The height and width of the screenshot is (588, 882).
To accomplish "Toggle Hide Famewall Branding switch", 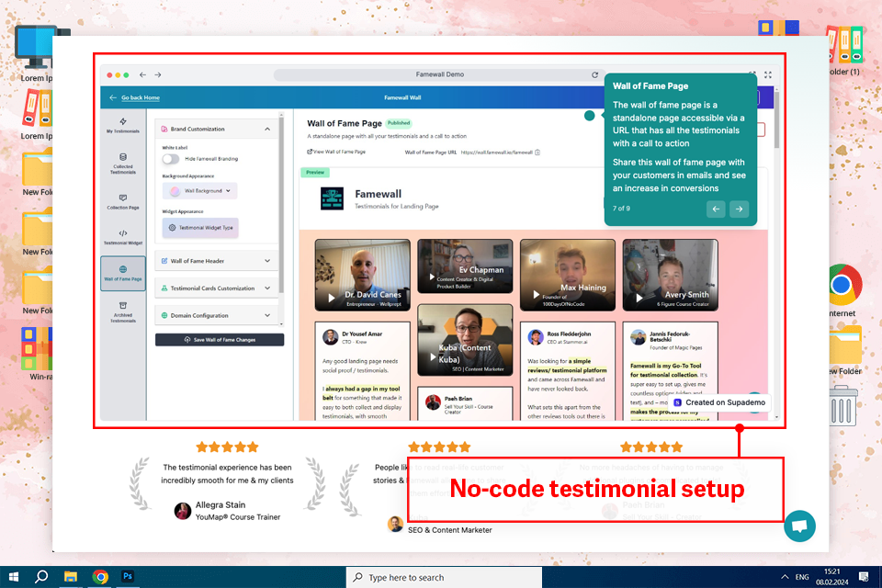I will 171,159.
